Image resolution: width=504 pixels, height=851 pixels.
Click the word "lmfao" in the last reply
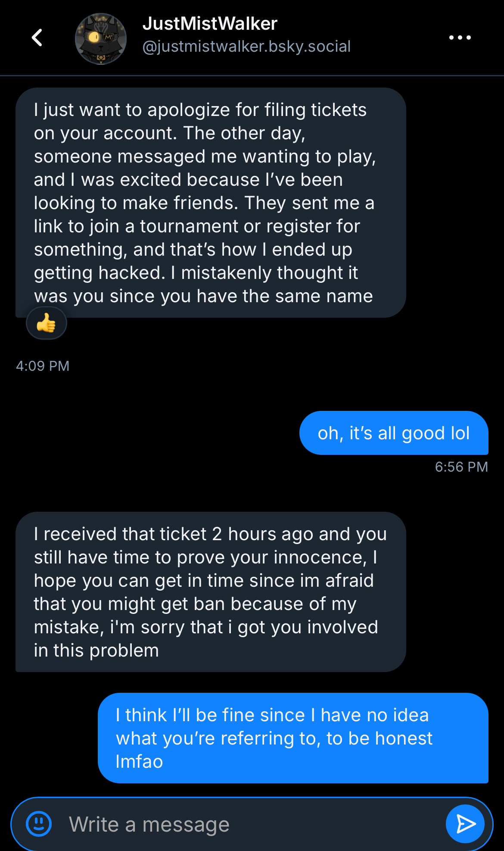click(x=139, y=762)
